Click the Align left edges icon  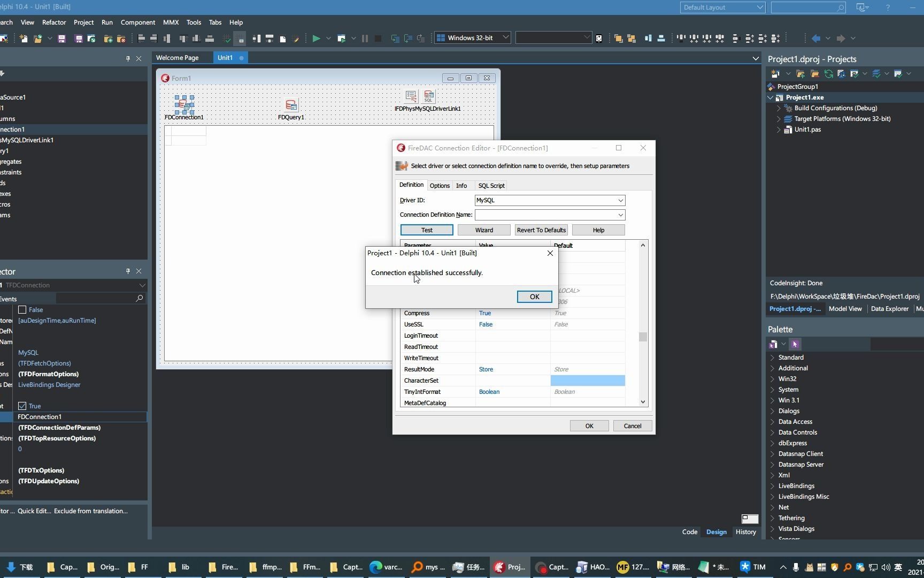(142, 39)
